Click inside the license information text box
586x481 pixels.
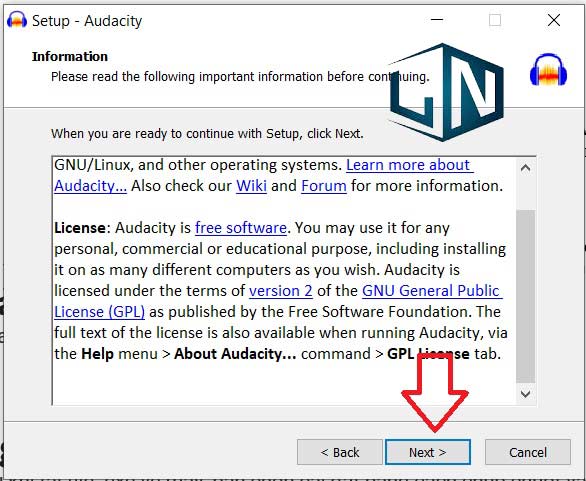click(284, 280)
